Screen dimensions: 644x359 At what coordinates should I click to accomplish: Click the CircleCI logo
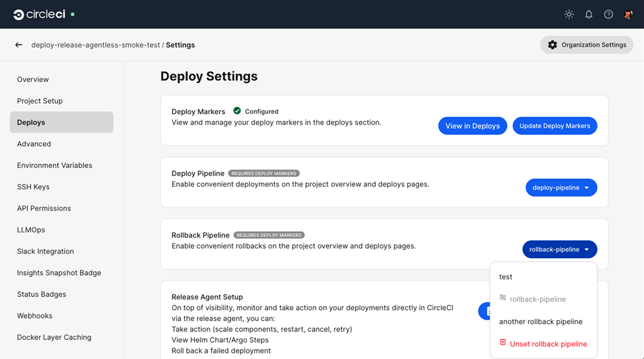tap(38, 14)
